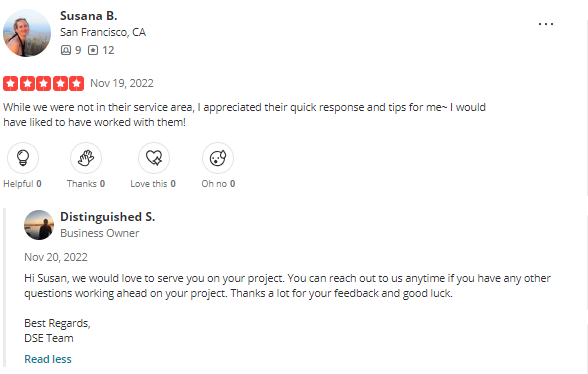Open Susana B.'s profile photo
The height and width of the screenshot is (374, 588).
tap(27, 33)
